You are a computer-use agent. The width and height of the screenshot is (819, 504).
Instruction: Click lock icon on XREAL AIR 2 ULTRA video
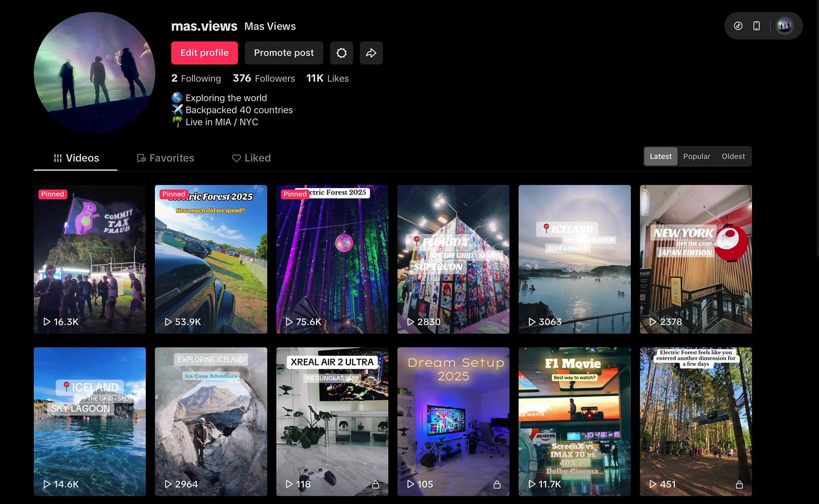point(375,484)
